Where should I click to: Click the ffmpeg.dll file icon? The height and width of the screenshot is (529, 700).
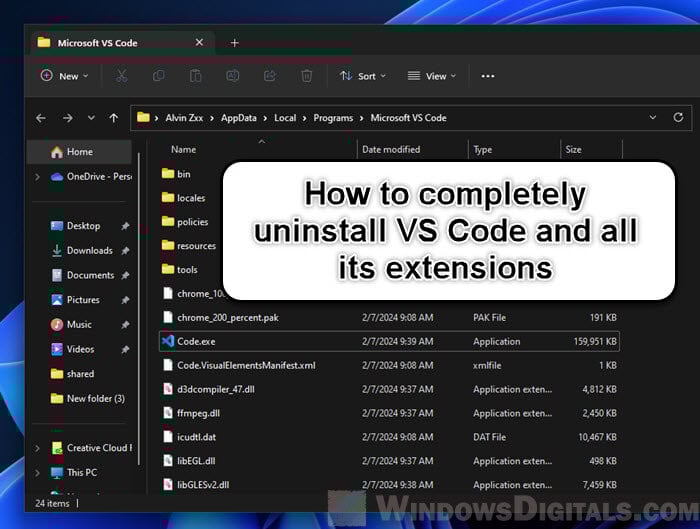(x=168, y=413)
